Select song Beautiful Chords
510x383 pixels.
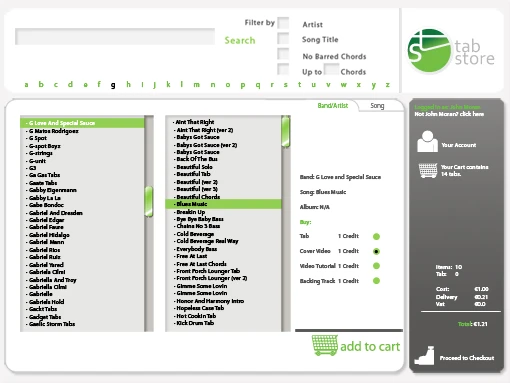point(198,197)
